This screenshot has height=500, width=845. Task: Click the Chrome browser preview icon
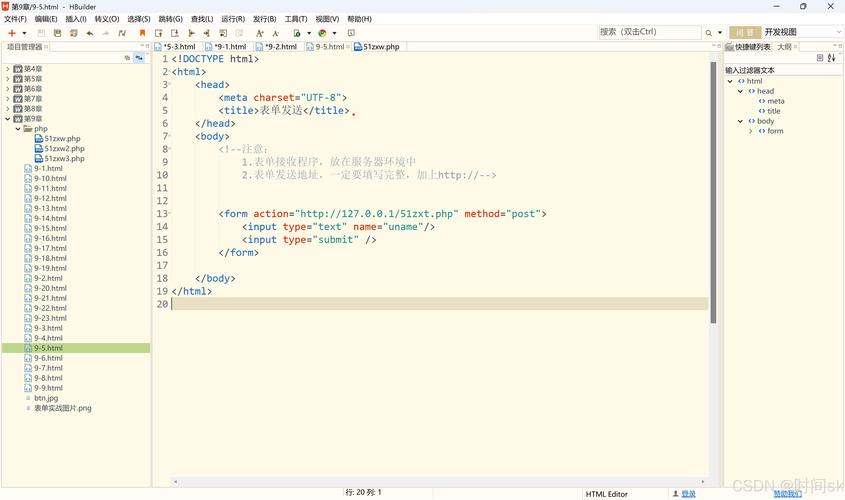pyautogui.click(x=322, y=33)
